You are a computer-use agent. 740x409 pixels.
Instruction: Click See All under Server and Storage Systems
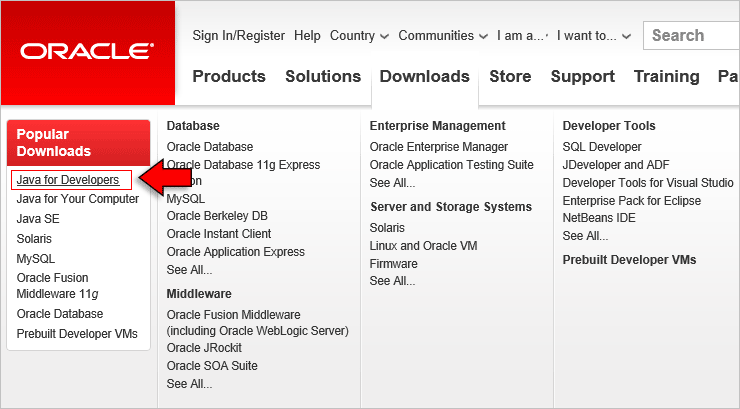click(x=392, y=281)
